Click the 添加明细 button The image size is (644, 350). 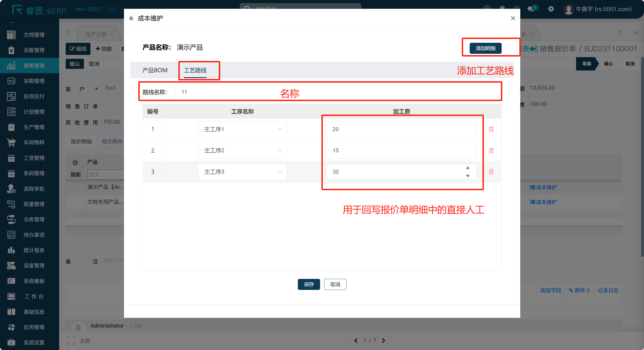tap(485, 48)
